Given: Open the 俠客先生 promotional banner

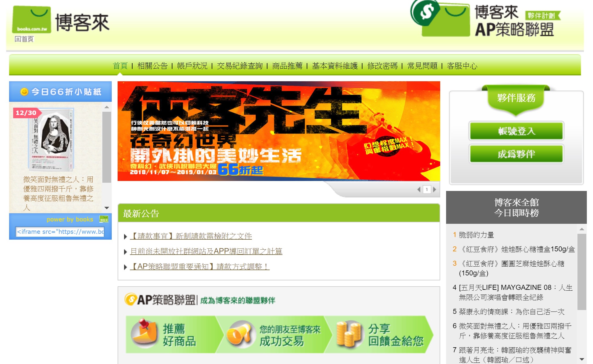Looking at the screenshot, I should tap(279, 131).
